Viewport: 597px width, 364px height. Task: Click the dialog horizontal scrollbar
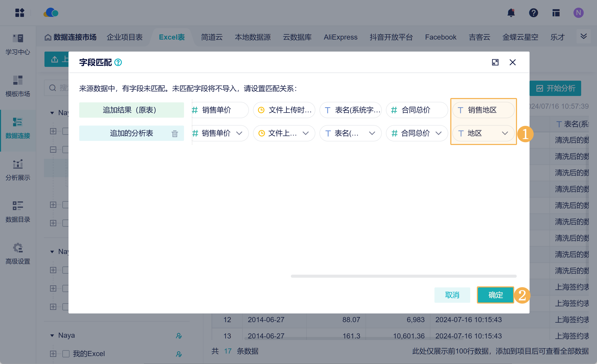(403, 276)
